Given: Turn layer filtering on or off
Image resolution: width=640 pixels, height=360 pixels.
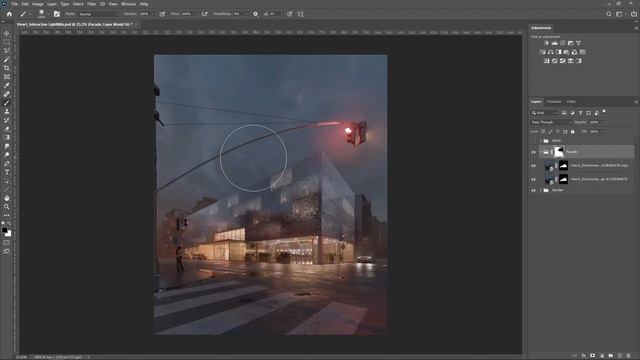Looking at the screenshot, I should tap(604, 111).
